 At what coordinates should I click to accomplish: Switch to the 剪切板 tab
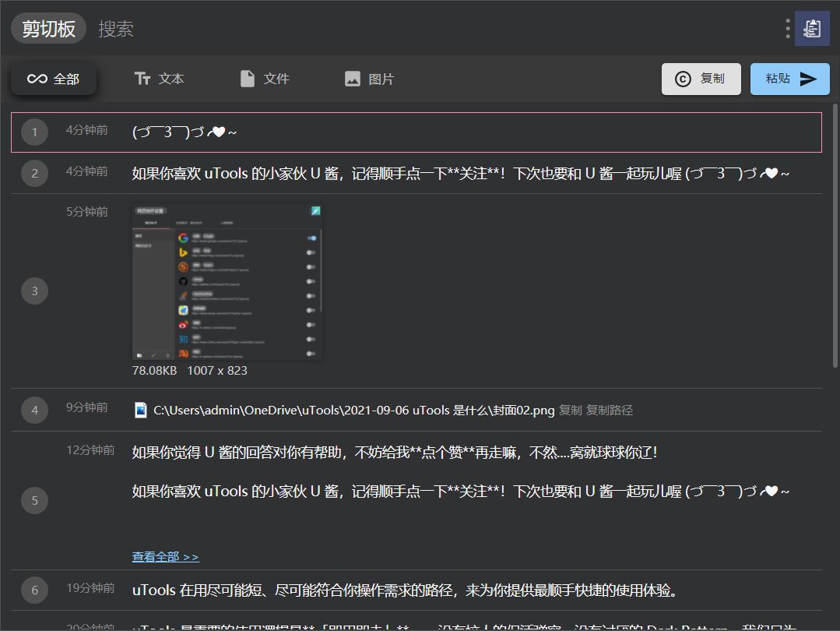tap(49, 28)
